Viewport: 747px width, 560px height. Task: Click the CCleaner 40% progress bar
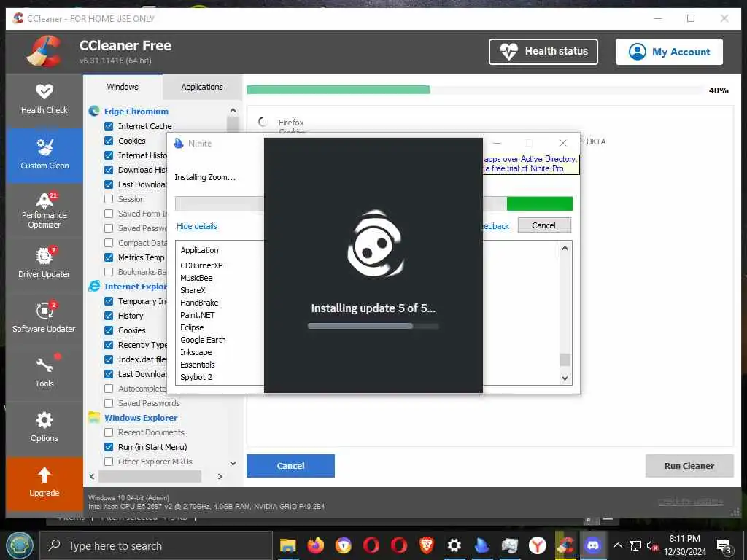click(474, 90)
